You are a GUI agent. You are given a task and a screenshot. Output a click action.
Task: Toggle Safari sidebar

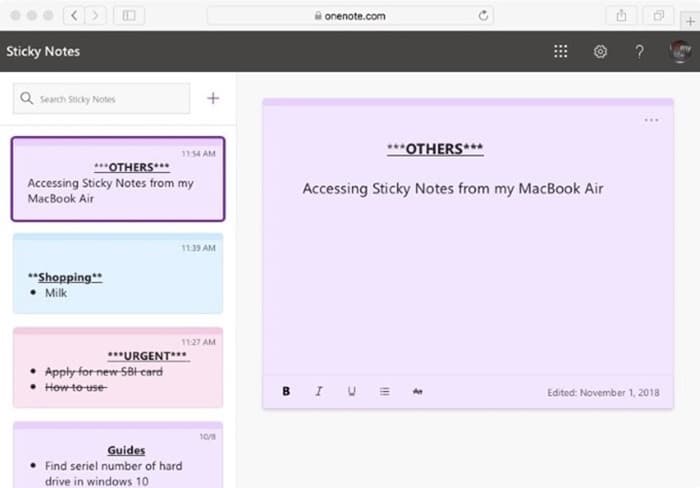(129, 16)
